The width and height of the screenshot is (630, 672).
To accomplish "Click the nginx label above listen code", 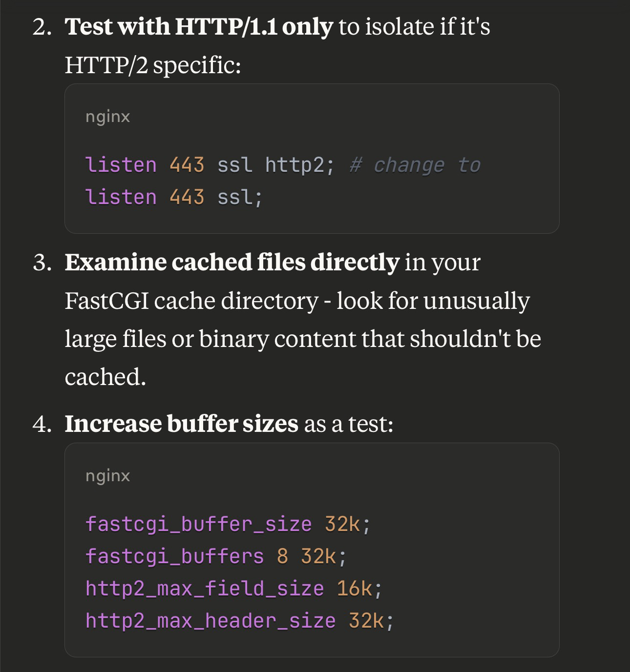I will coord(108,117).
